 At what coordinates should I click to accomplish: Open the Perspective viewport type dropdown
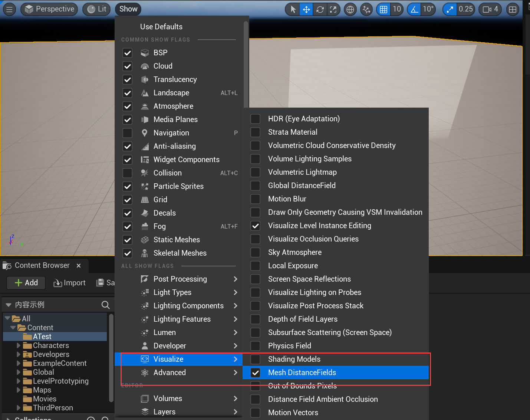[x=49, y=9]
